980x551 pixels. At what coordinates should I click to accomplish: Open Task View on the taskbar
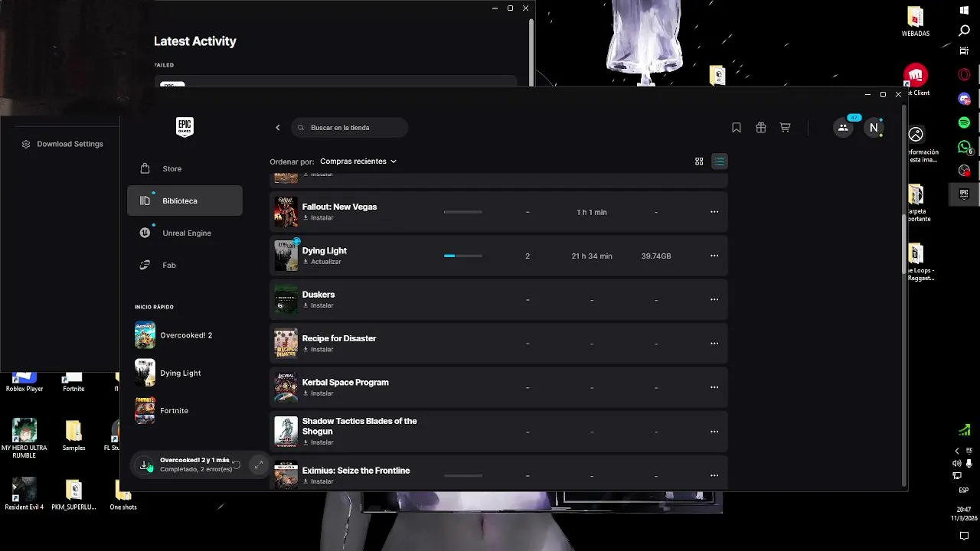(964, 51)
